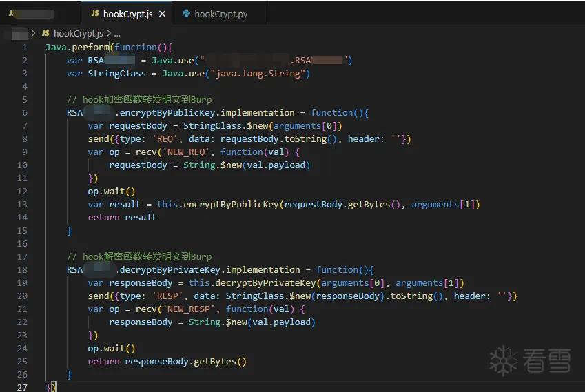Click line number 18 in the gutter
The width and height of the screenshot is (585, 392).
tap(22, 269)
